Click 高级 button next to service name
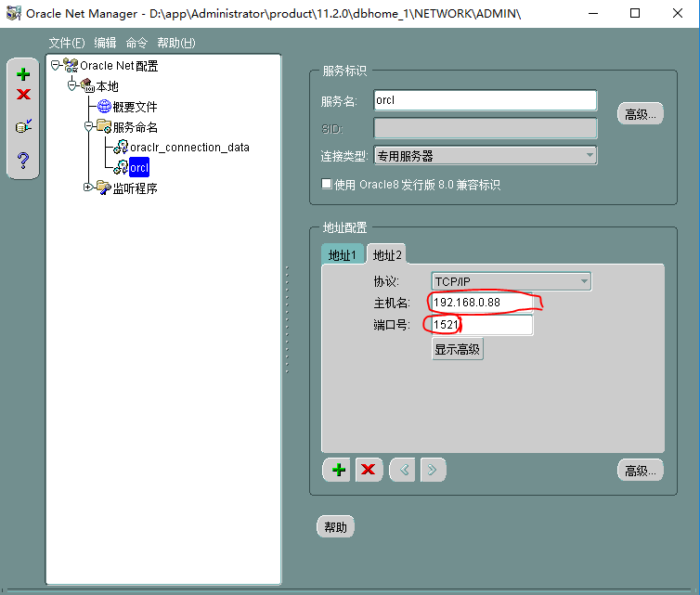Screen dimensions: 700x595 tap(641, 114)
